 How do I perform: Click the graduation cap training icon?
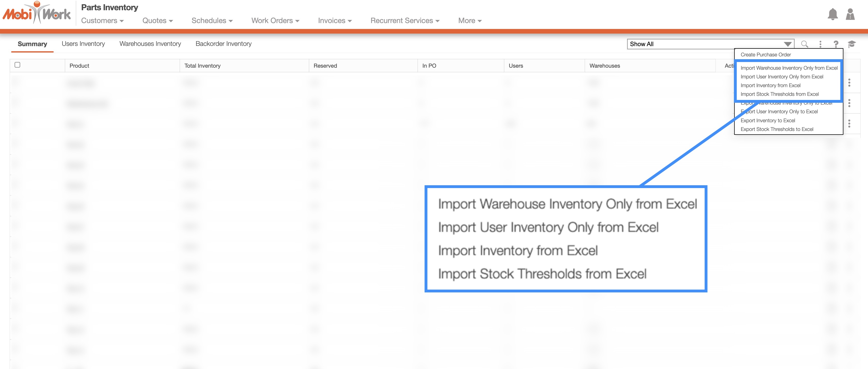coord(852,44)
